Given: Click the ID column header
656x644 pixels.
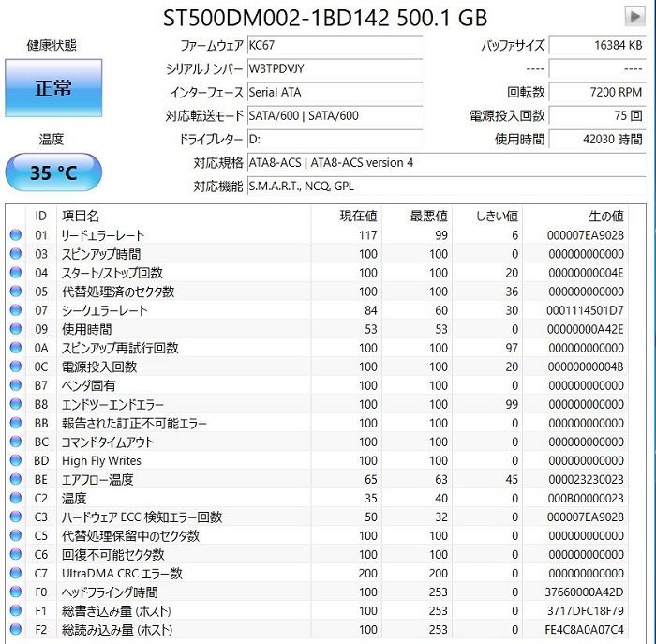Looking at the screenshot, I should (40, 216).
